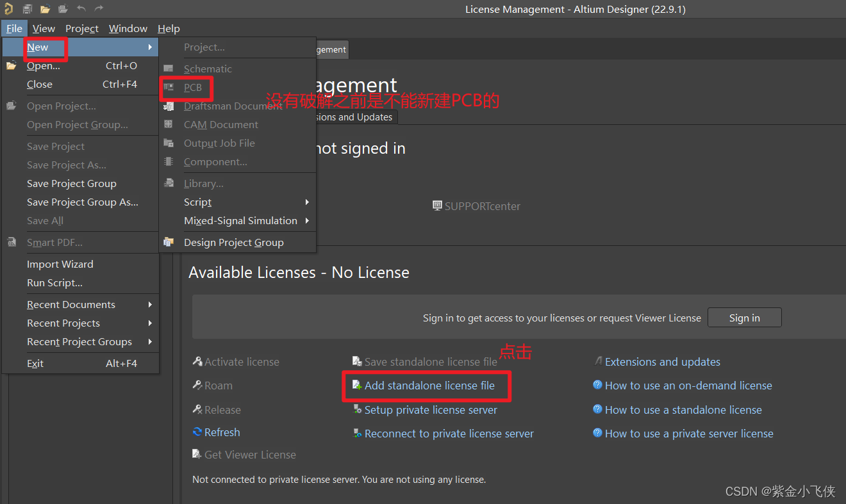This screenshot has height=504, width=846.
Task: Click the Design Project Group icon
Action: [169, 242]
